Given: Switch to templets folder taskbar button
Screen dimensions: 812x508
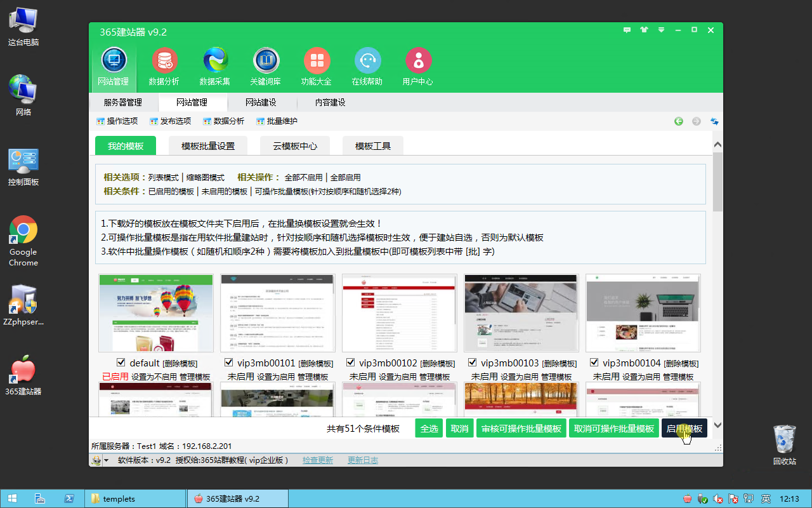Looking at the screenshot, I should (x=135, y=498).
